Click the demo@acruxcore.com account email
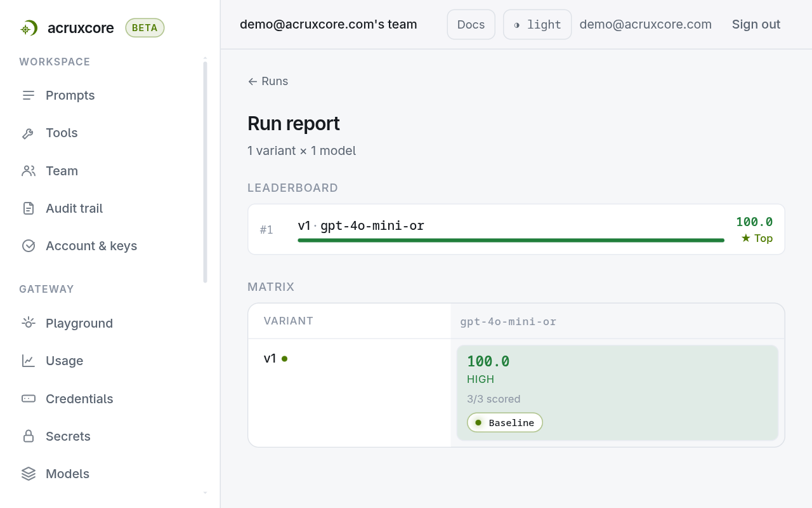The width and height of the screenshot is (812, 508). 646,25
